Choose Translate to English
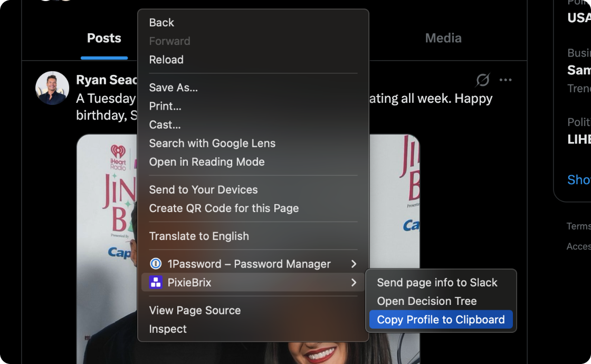Image resolution: width=591 pixels, height=364 pixels. pyautogui.click(x=199, y=236)
